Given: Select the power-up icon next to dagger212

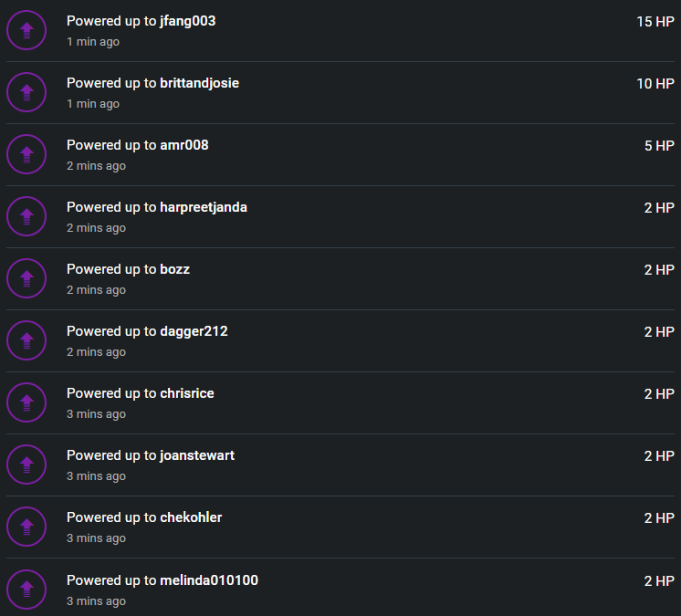Looking at the screenshot, I should coord(26,340).
